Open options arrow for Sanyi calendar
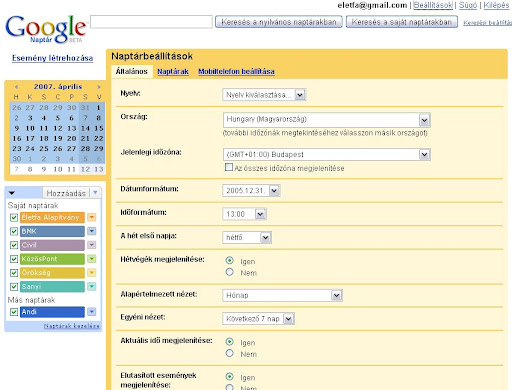Viewport: 512px width, 390px height. click(92, 286)
